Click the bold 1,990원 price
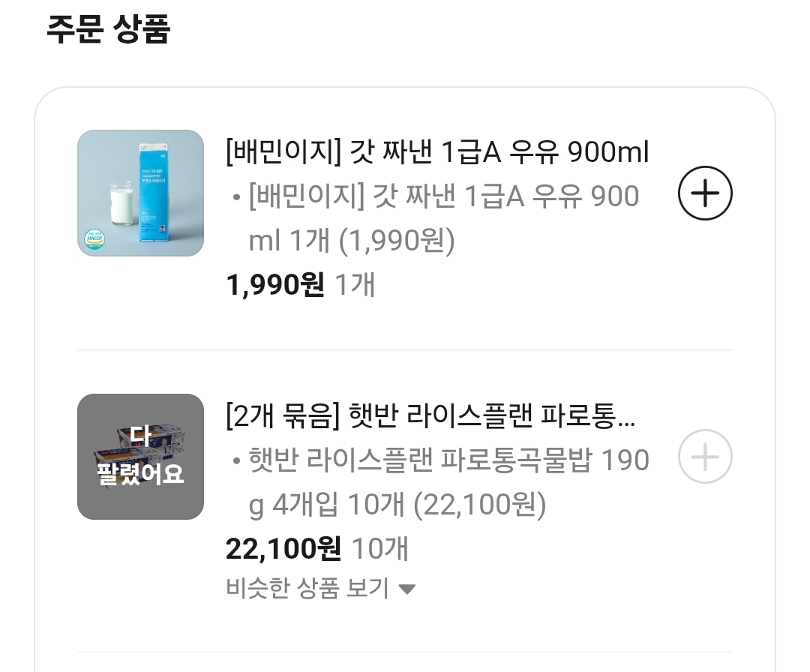810x672 pixels. click(275, 284)
